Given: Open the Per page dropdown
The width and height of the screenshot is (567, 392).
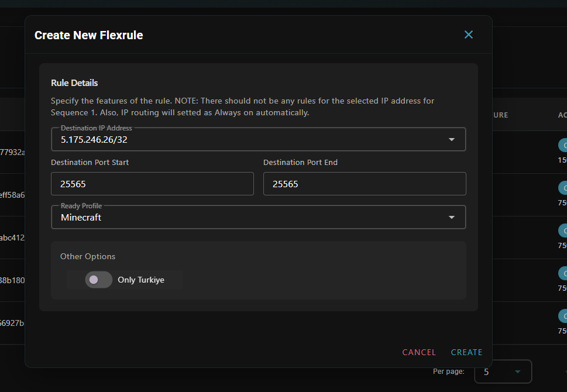Looking at the screenshot, I should [x=503, y=372].
